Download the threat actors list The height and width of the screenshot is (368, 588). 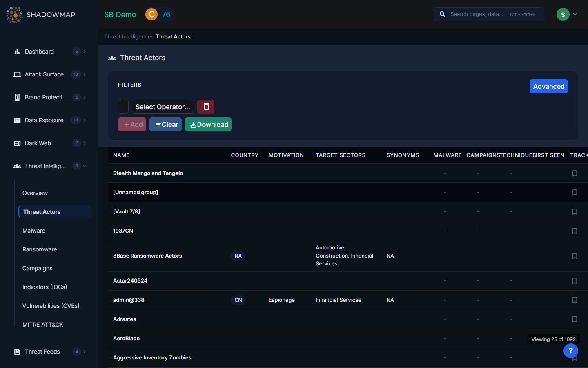(208, 124)
